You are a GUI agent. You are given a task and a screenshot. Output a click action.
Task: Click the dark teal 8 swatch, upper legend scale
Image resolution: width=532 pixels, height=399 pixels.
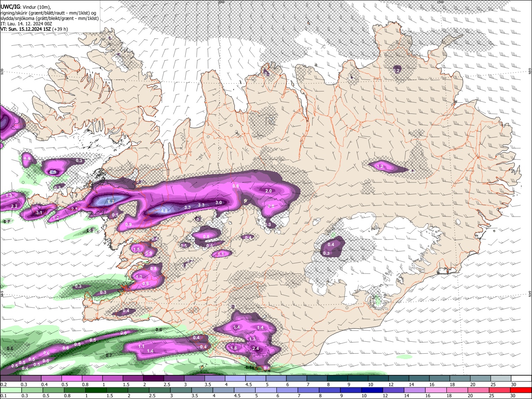pyautogui.click(x=337, y=379)
